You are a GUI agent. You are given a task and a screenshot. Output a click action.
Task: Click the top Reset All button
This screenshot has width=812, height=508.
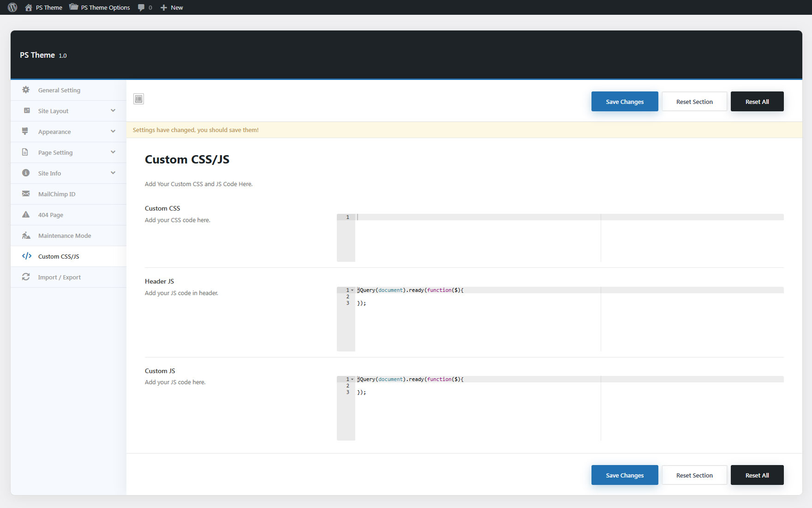click(757, 102)
